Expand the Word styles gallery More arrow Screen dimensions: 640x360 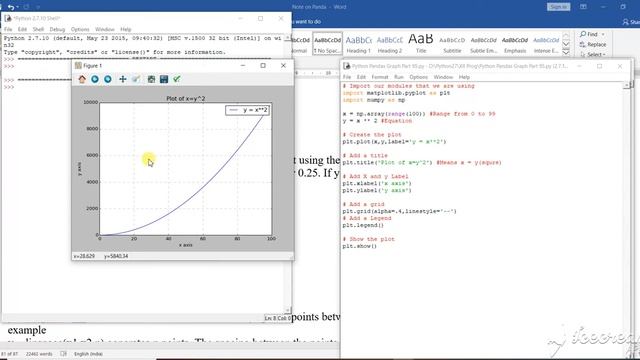point(566,52)
